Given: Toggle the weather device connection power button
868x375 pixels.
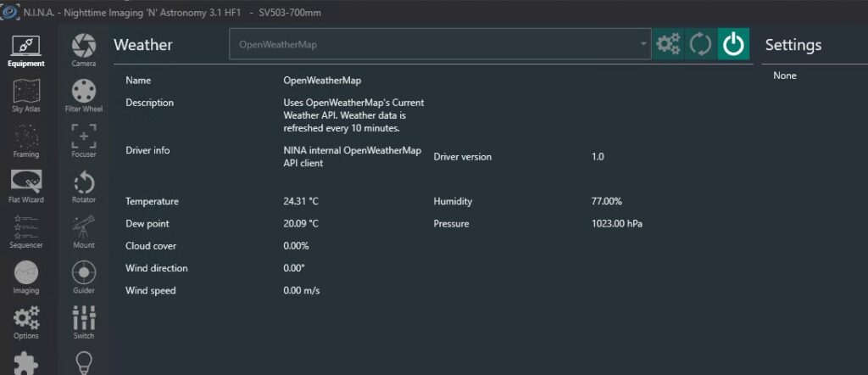Looking at the screenshot, I should 733,44.
